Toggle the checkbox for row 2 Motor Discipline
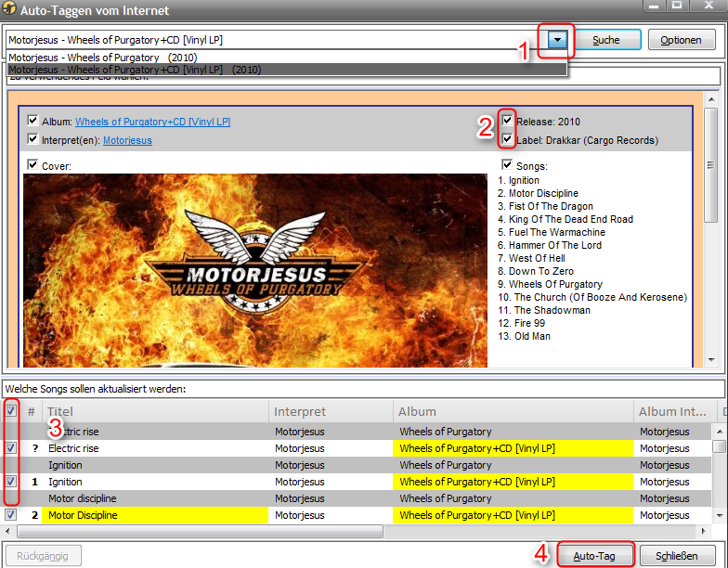This screenshot has width=728, height=568. click(11, 514)
